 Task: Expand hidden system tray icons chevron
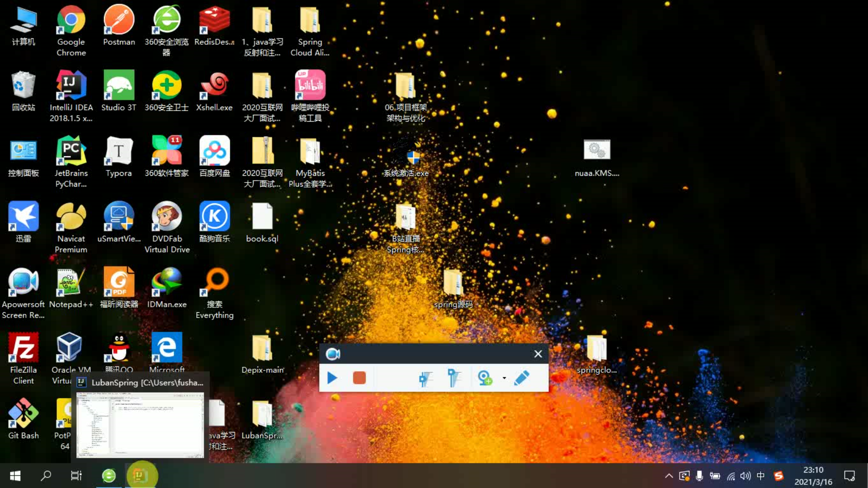[669, 476]
